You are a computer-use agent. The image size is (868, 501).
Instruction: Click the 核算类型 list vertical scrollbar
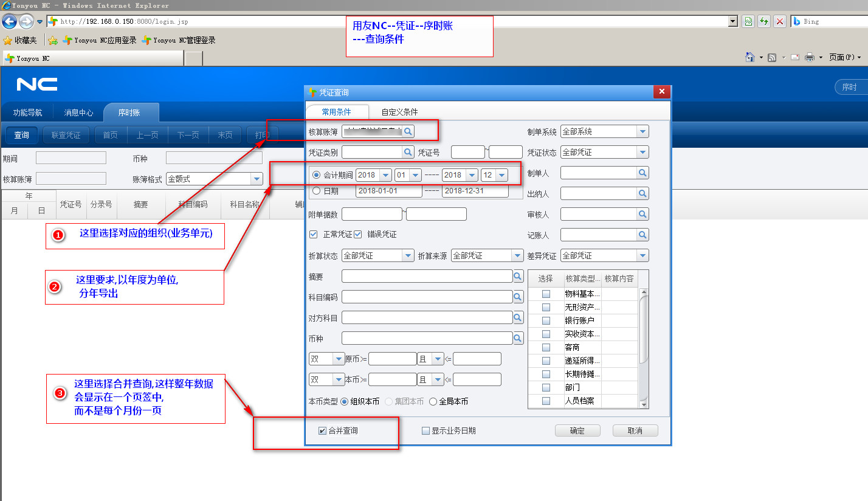click(x=644, y=328)
